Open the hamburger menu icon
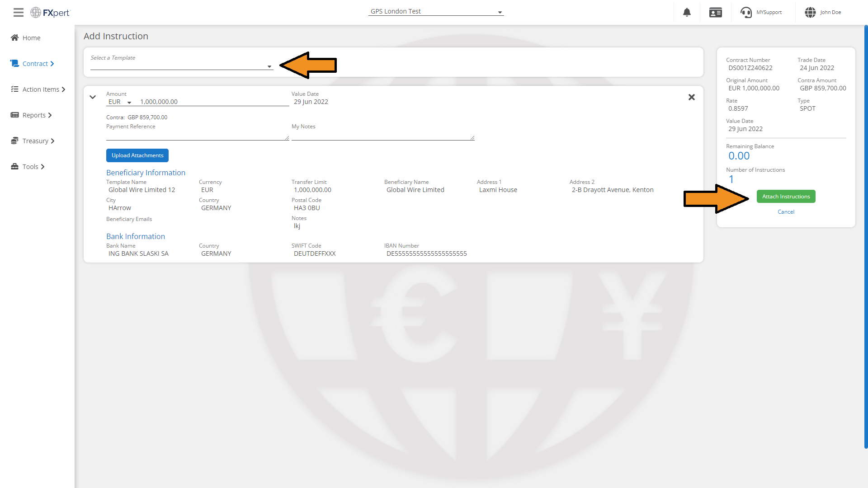The width and height of the screenshot is (868, 488). tap(18, 12)
